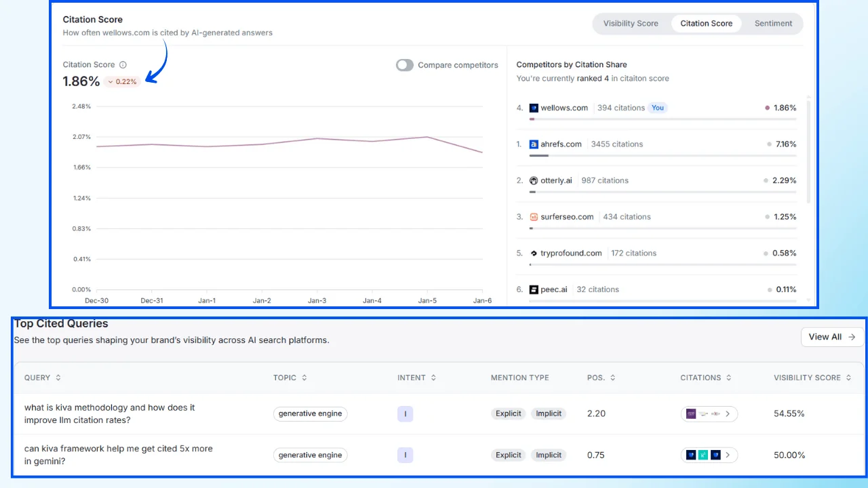Open the QUERY column sort control
This screenshot has height=488, width=868.
58,378
